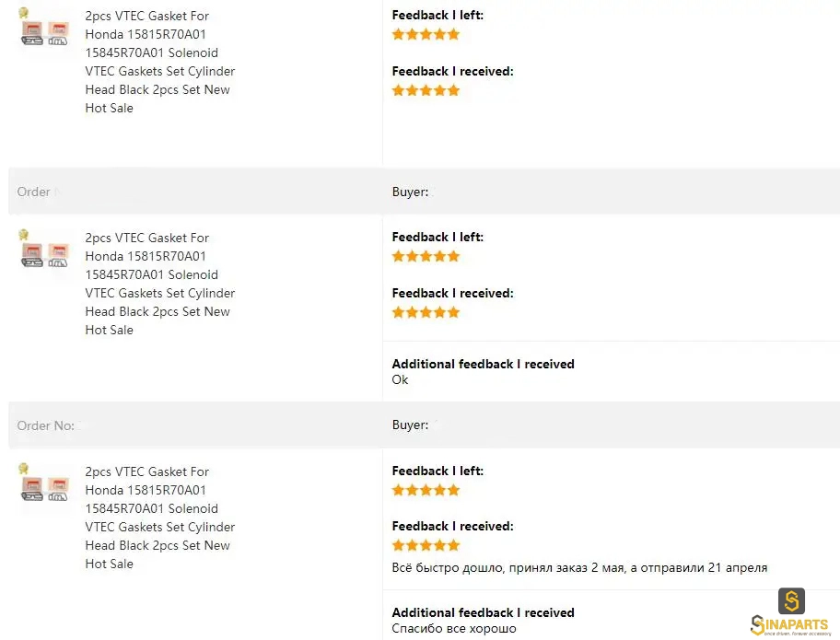Click the SINAPARTS watermark text

790,625
